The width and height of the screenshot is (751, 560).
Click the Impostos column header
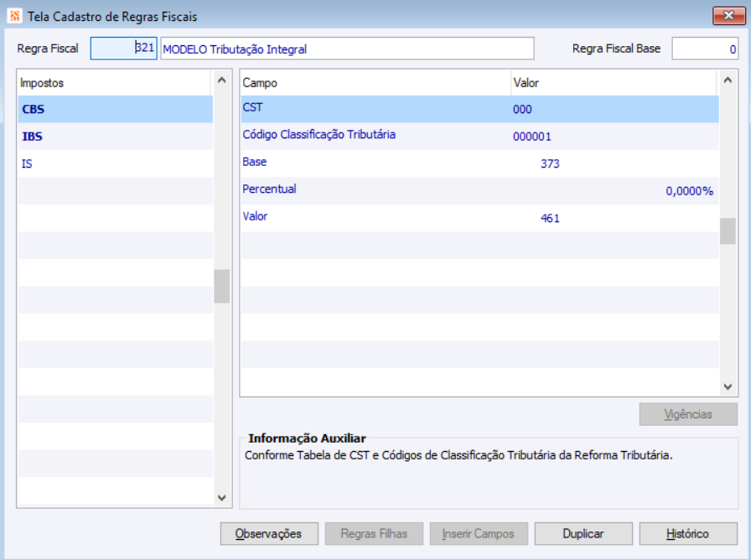click(114, 83)
